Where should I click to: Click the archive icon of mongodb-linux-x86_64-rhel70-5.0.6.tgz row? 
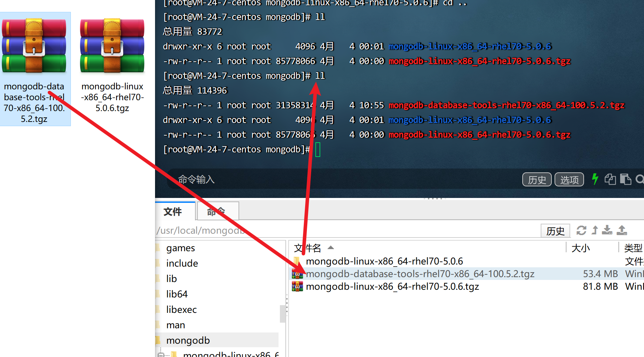(x=297, y=287)
